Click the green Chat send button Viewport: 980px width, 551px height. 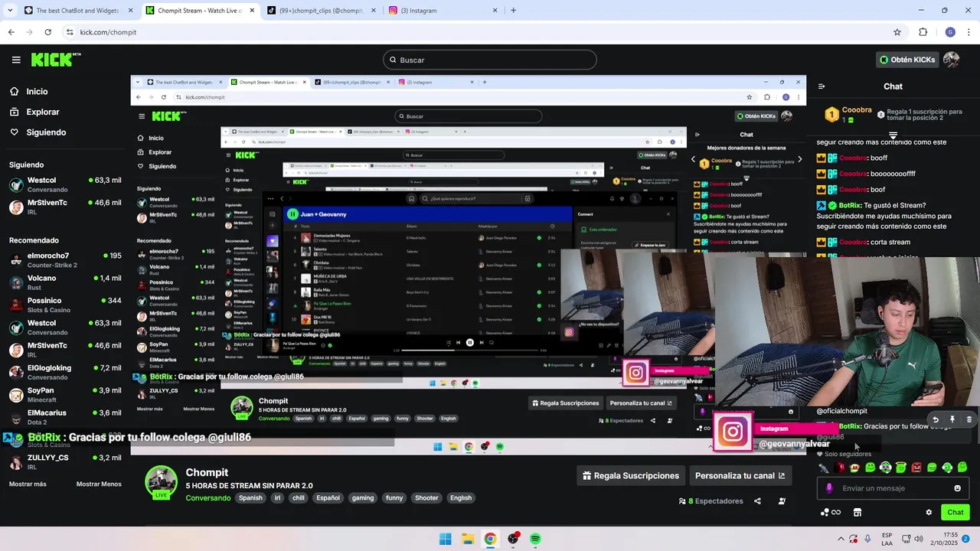(x=955, y=512)
